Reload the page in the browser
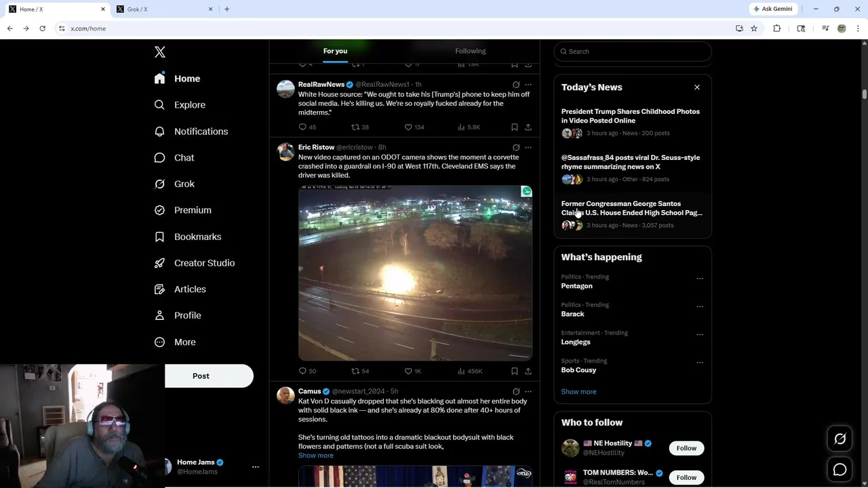The image size is (868, 488). [42, 28]
